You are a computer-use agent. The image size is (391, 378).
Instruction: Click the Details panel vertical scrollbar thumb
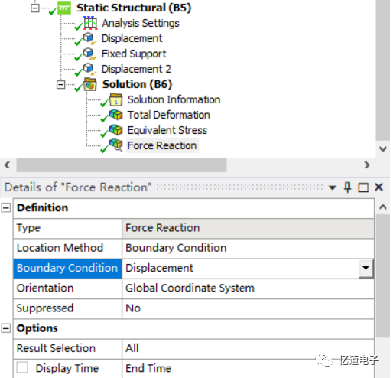383,277
